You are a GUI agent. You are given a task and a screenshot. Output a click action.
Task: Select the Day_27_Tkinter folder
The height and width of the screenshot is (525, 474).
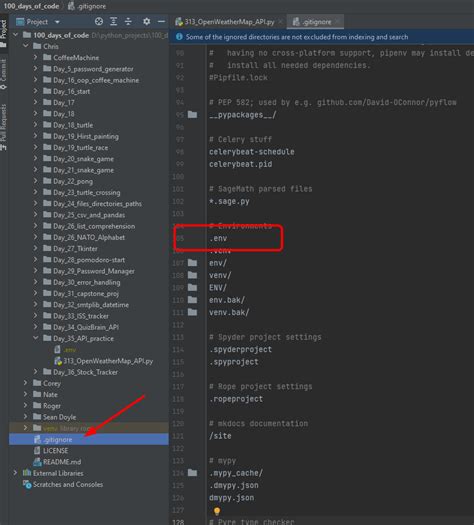click(x=70, y=248)
